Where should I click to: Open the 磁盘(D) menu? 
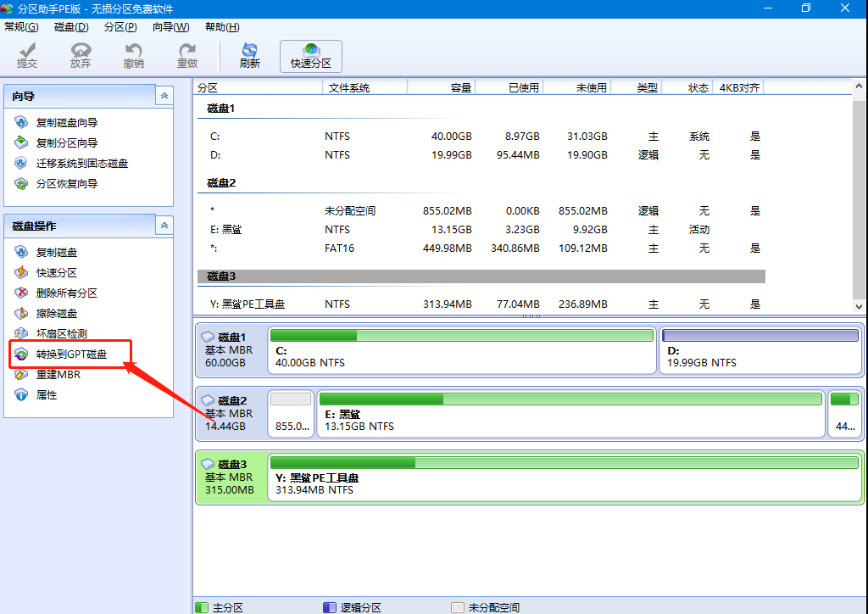point(71,26)
